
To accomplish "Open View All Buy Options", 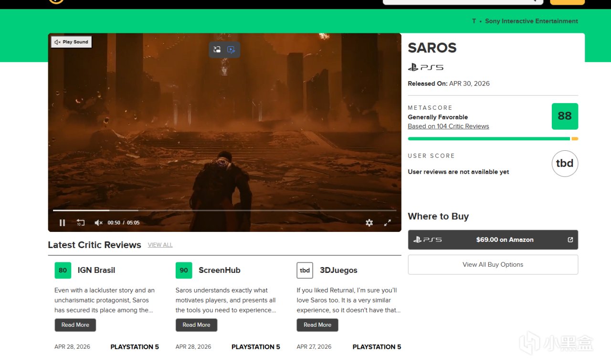I will coord(493,265).
